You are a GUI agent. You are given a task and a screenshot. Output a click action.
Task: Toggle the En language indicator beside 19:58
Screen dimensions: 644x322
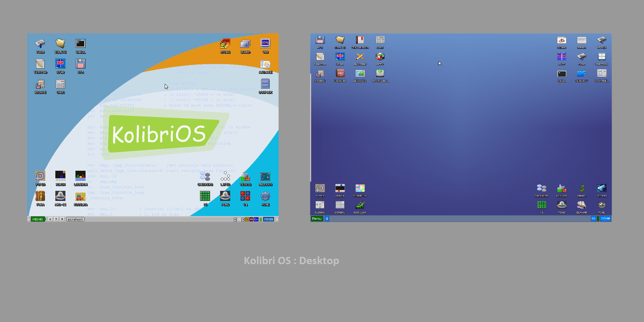(256, 219)
